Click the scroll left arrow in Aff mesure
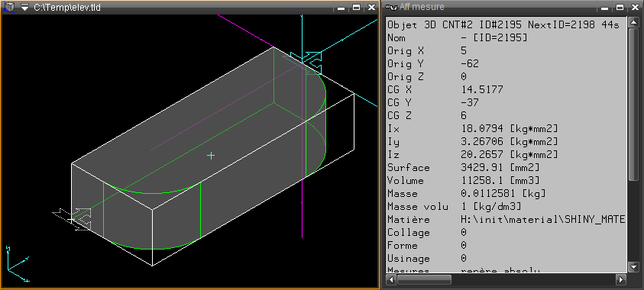Screen dimensions: 644x290 coord(391,280)
